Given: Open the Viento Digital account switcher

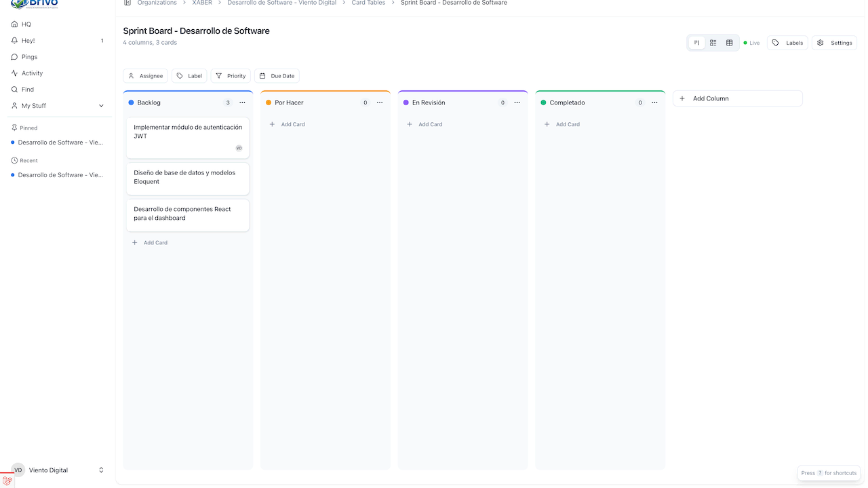Looking at the screenshot, I should click(x=58, y=470).
